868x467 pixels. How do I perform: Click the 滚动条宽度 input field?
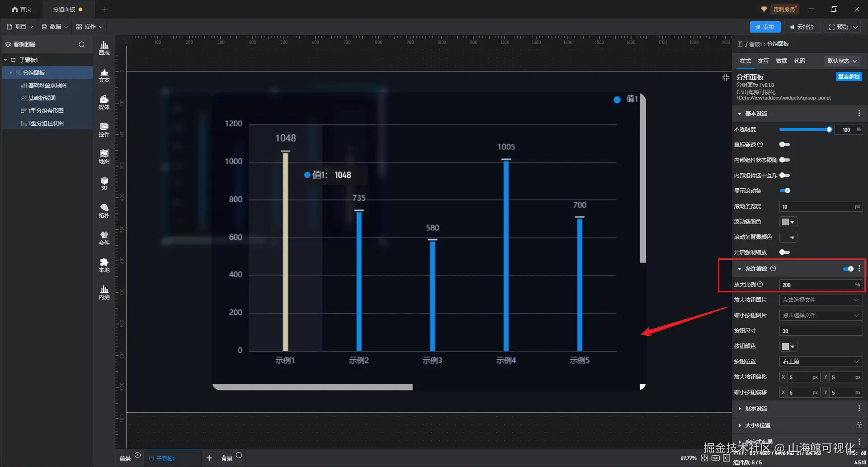(x=821, y=206)
